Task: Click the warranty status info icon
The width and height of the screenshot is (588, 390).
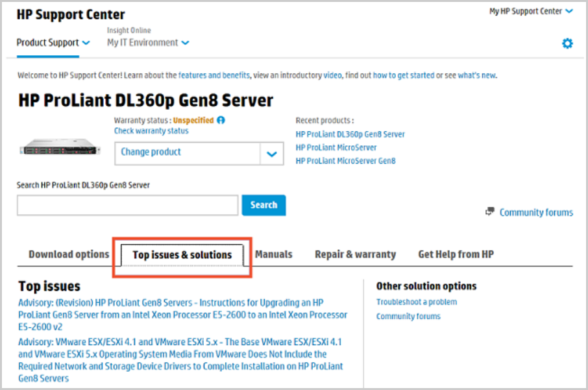Action: (x=221, y=120)
